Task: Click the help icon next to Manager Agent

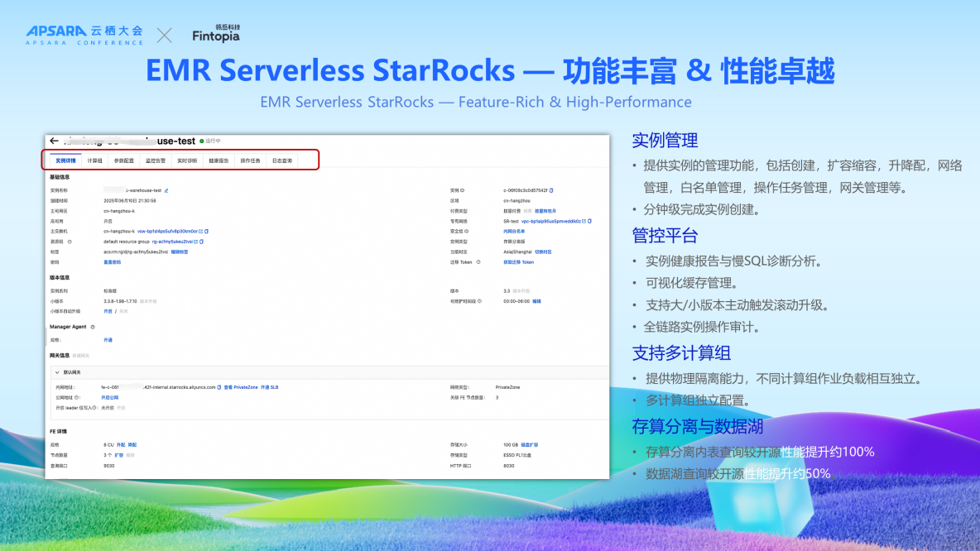Action: click(91, 328)
